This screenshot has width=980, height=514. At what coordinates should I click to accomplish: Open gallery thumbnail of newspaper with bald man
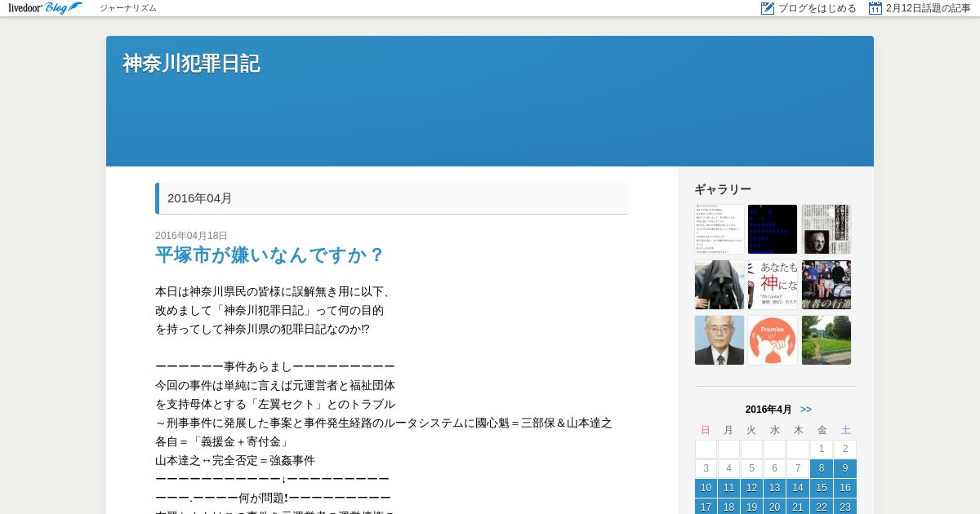826,229
